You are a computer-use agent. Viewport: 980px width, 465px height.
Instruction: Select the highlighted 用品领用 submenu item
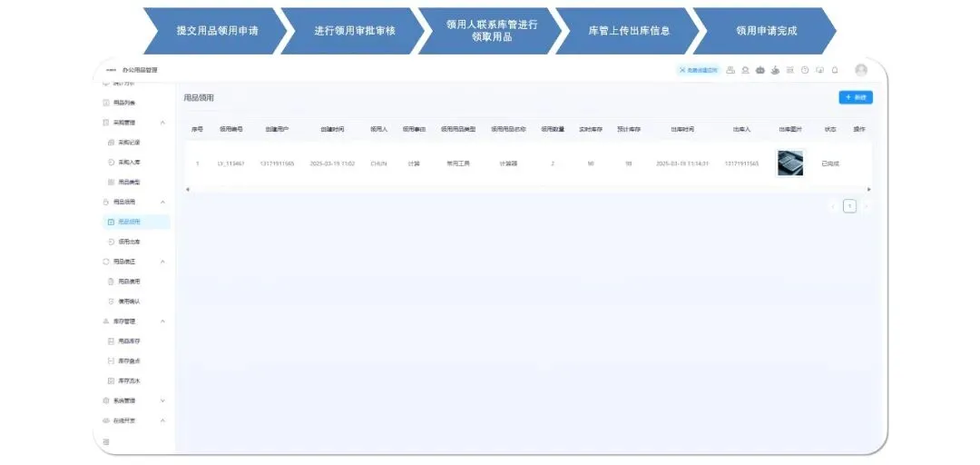pos(135,222)
